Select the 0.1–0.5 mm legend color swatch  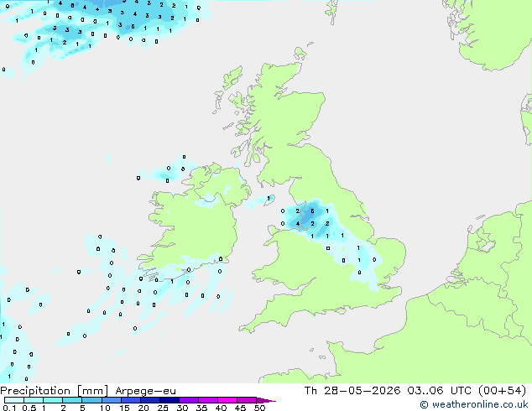click(x=14, y=400)
